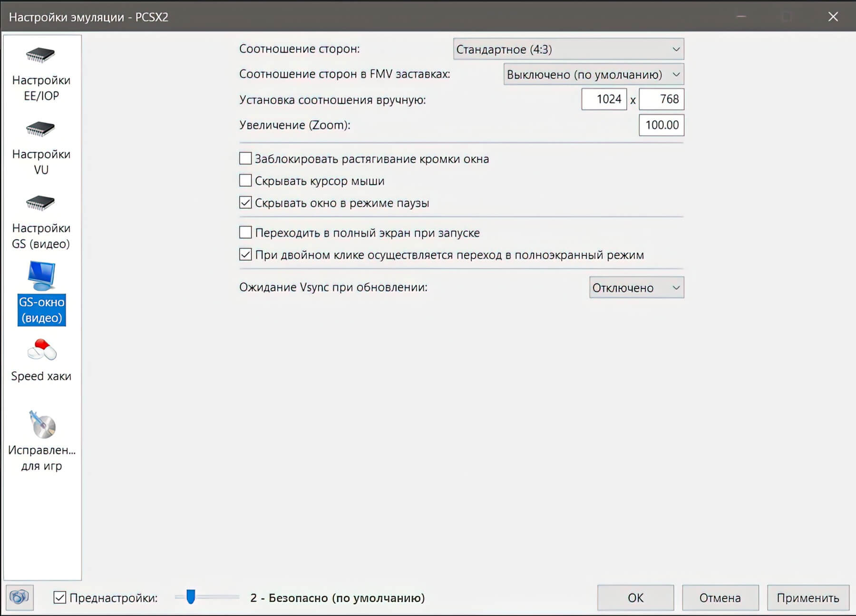Click the 'Увеличение (Zoom):' label
Image resolution: width=856 pixels, height=616 pixels.
(x=295, y=125)
